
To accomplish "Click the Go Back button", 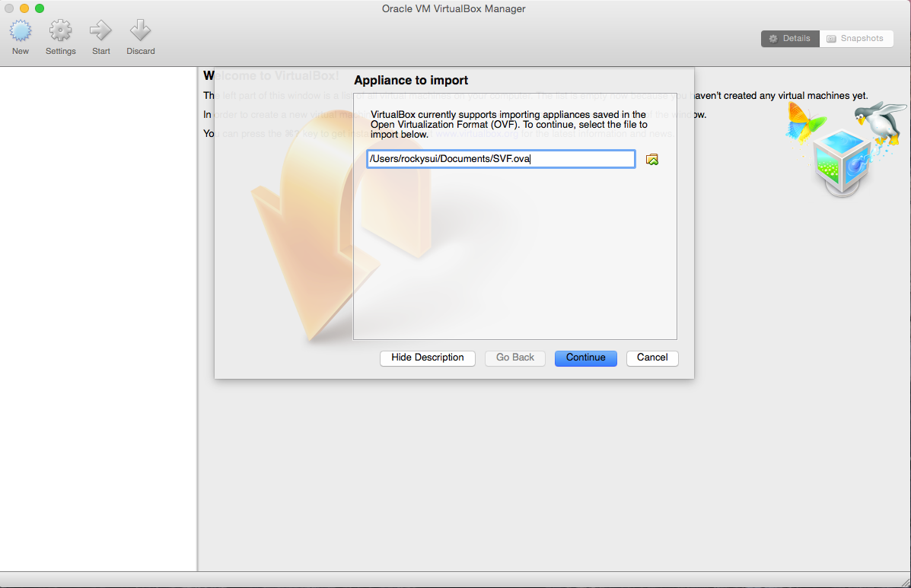I will pos(514,358).
